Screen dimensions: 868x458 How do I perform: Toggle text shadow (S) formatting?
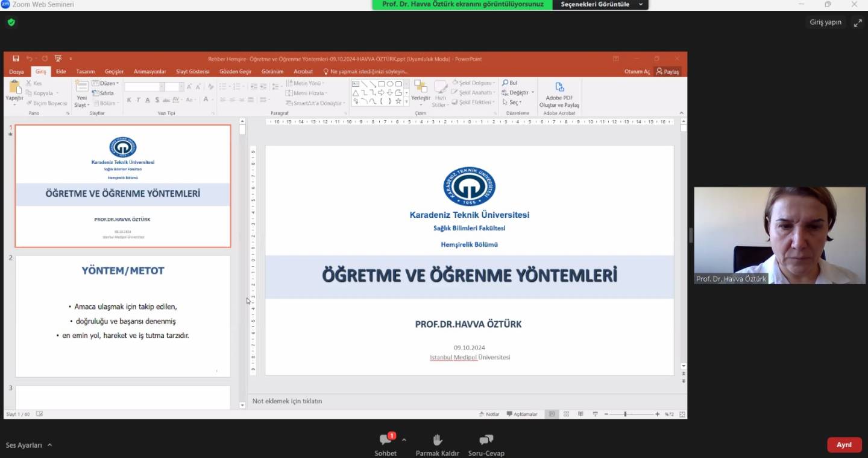point(157,100)
